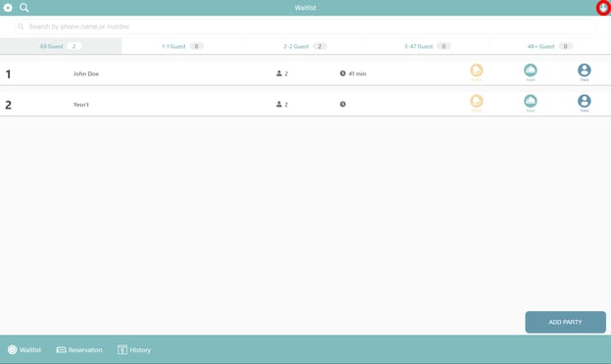
Task: Seat the Yesn't party
Action: click(530, 103)
